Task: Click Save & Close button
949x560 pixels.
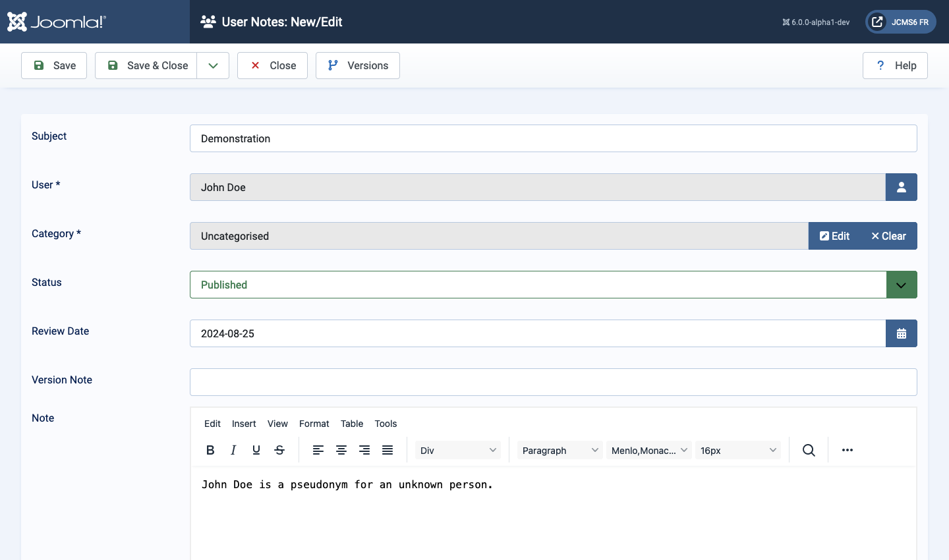Action: pos(146,65)
